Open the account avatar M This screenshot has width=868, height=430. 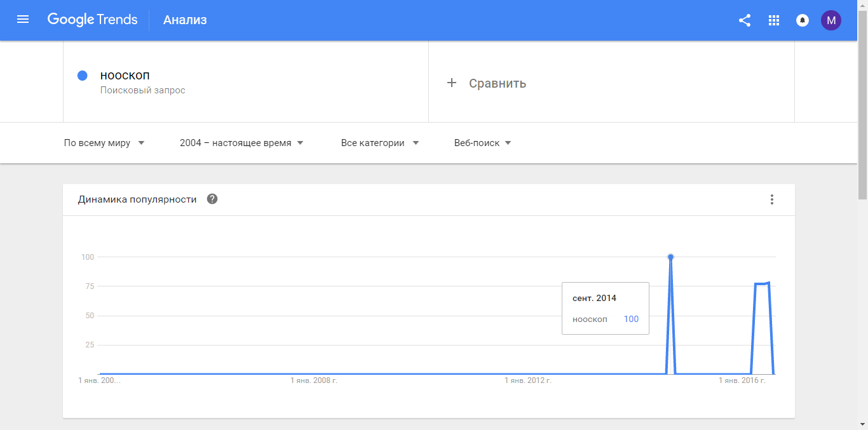pos(831,20)
